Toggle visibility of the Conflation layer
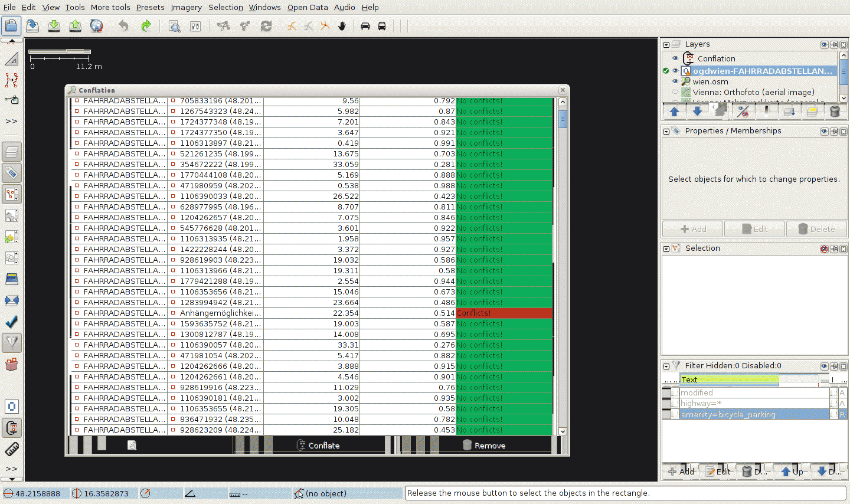Viewport: 850px width, 504px height. (x=674, y=58)
